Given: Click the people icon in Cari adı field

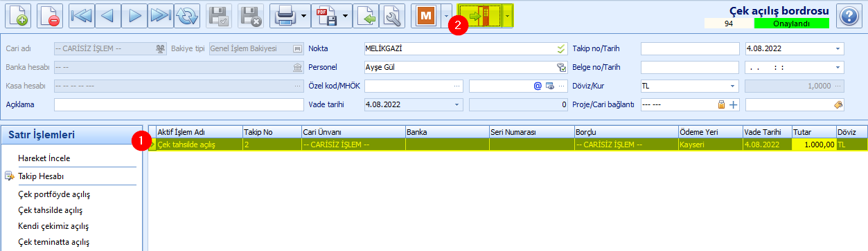Looking at the screenshot, I should click(x=161, y=48).
